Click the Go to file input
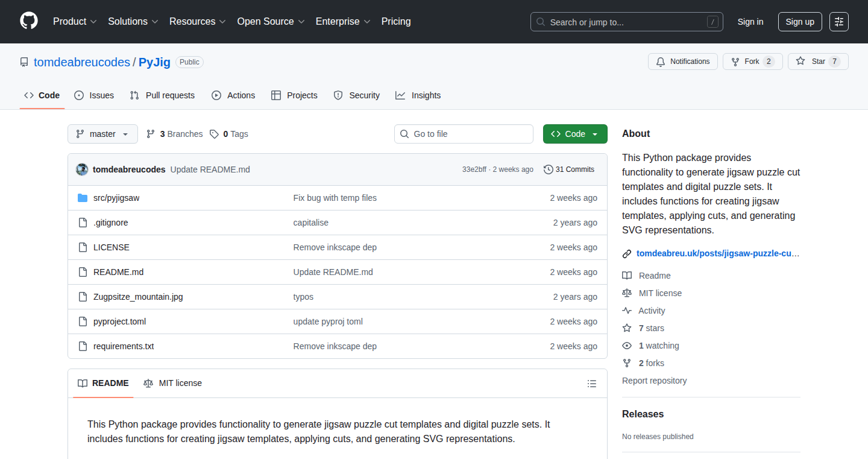This screenshot has width=868, height=459. point(464,134)
